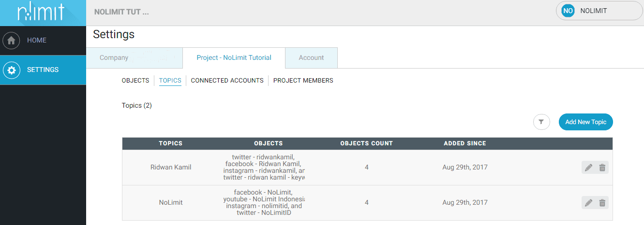The width and height of the screenshot is (644, 225).
Task: Edit the NoLimit topic pencil icon
Action: click(x=588, y=203)
